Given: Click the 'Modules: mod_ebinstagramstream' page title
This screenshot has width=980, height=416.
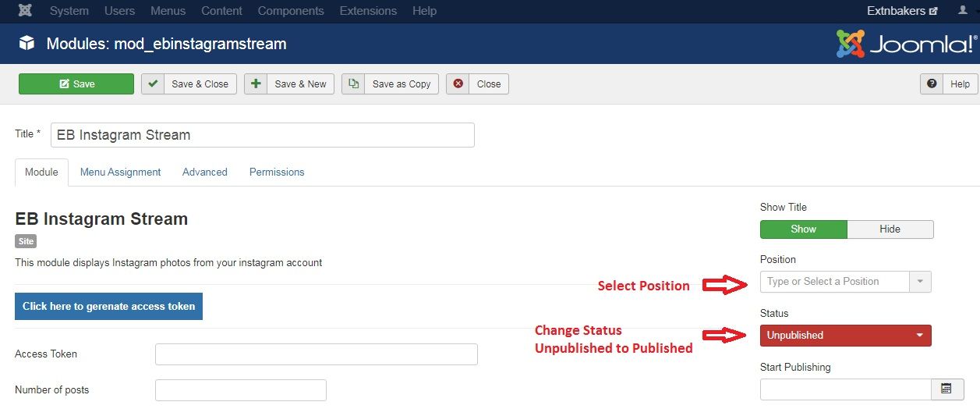Looking at the screenshot, I should (166, 44).
